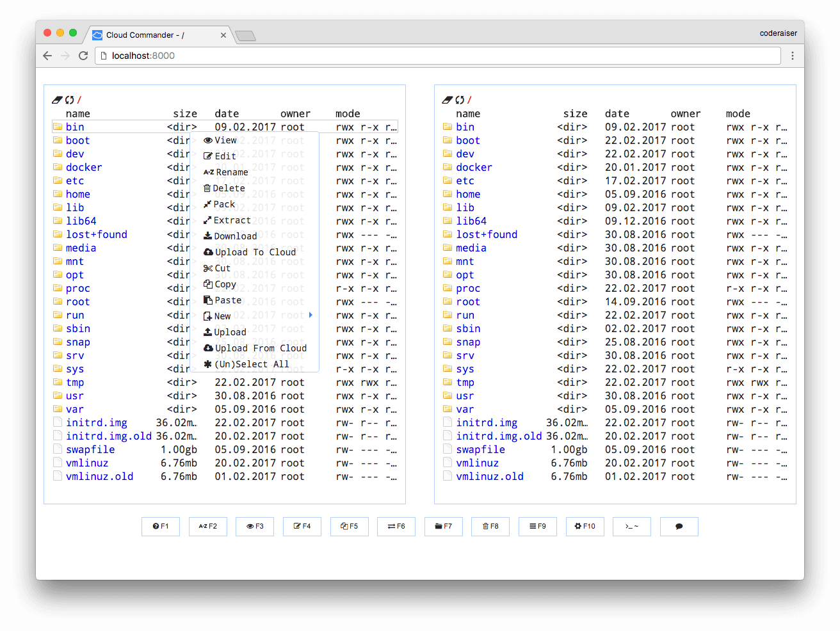
Task: Click the F1 help button
Action: [x=161, y=526]
